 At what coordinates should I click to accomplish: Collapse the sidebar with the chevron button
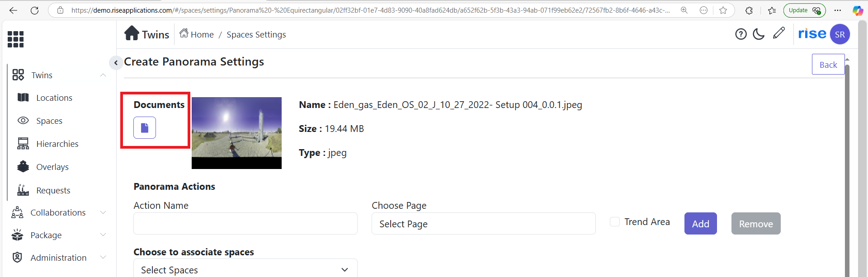[x=116, y=63]
